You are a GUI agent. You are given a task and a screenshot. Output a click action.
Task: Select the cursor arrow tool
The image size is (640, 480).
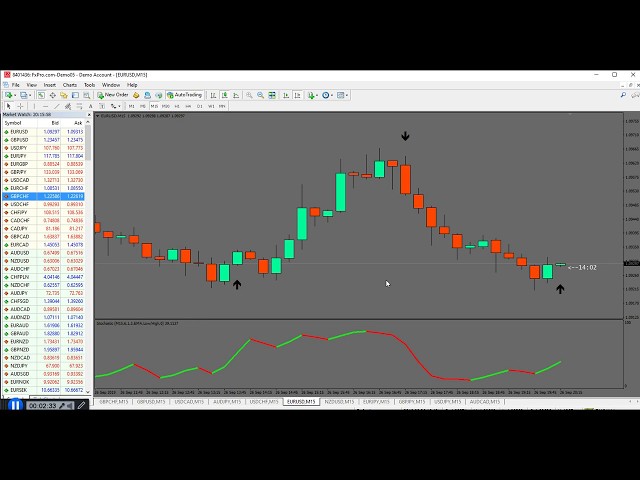[9, 106]
